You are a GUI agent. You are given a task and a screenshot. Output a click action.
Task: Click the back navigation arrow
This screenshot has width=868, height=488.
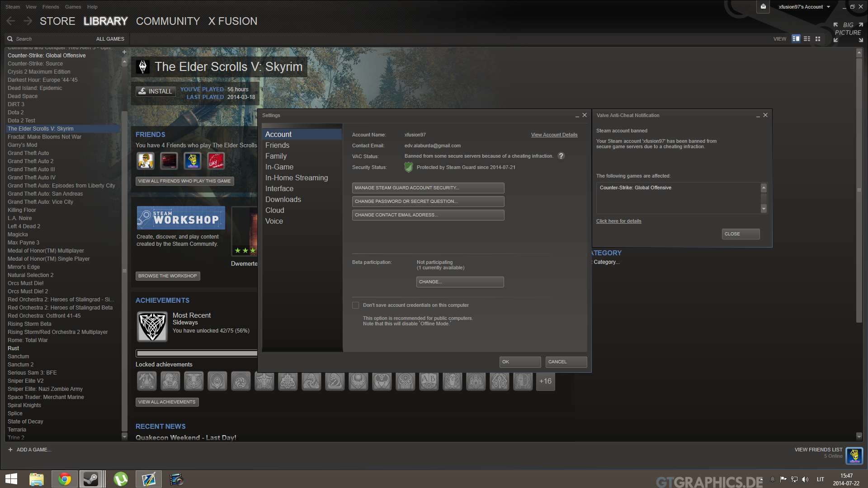[11, 21]
